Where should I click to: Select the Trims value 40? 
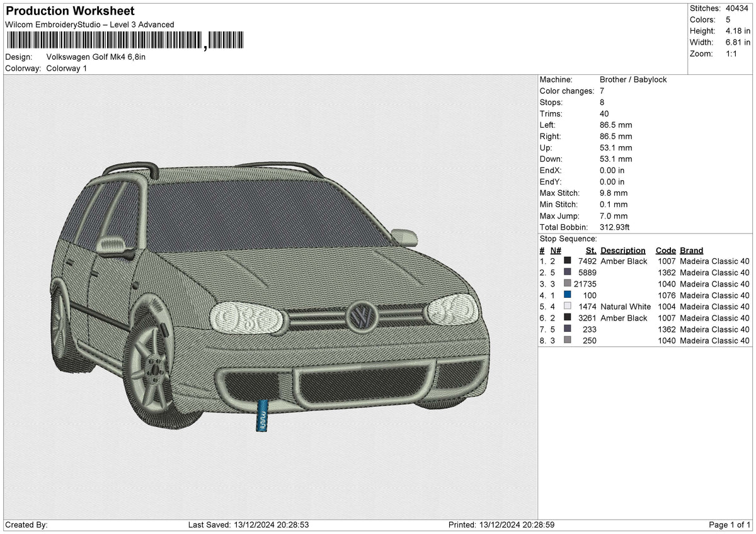point(605,113)
